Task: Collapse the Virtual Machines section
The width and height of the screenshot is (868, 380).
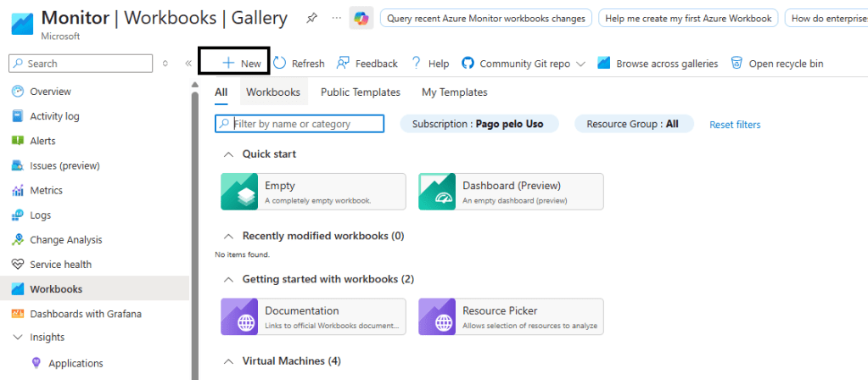Action: pyautogui.click(x=227, y=361)
